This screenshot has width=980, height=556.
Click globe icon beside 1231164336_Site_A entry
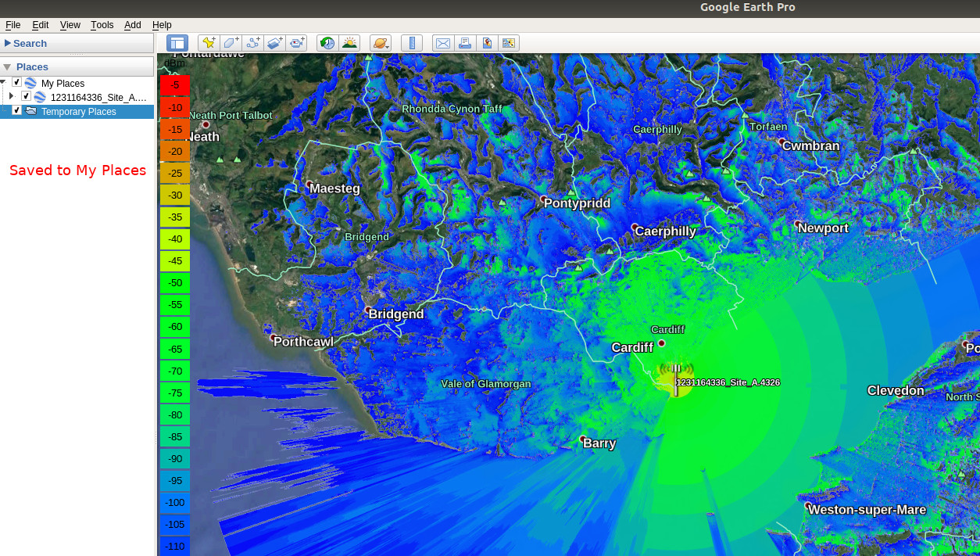coord(40,97)
